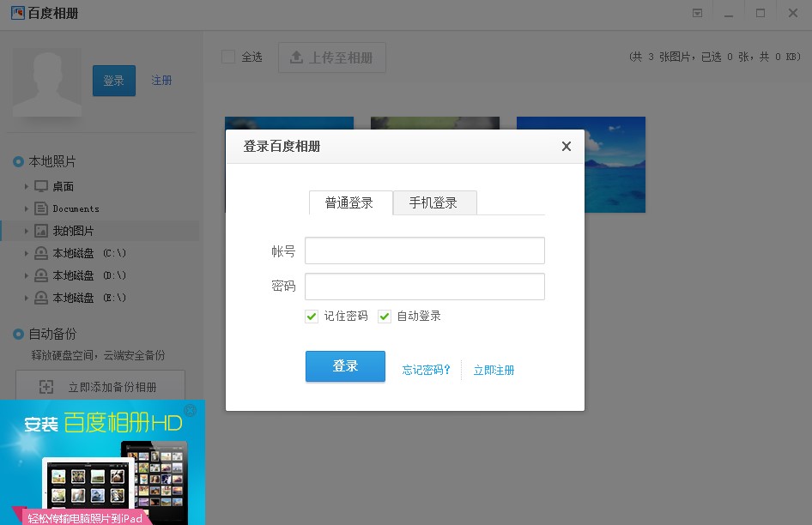
Task: Switch to the 手机登录 tab
Action: [435, 202]
